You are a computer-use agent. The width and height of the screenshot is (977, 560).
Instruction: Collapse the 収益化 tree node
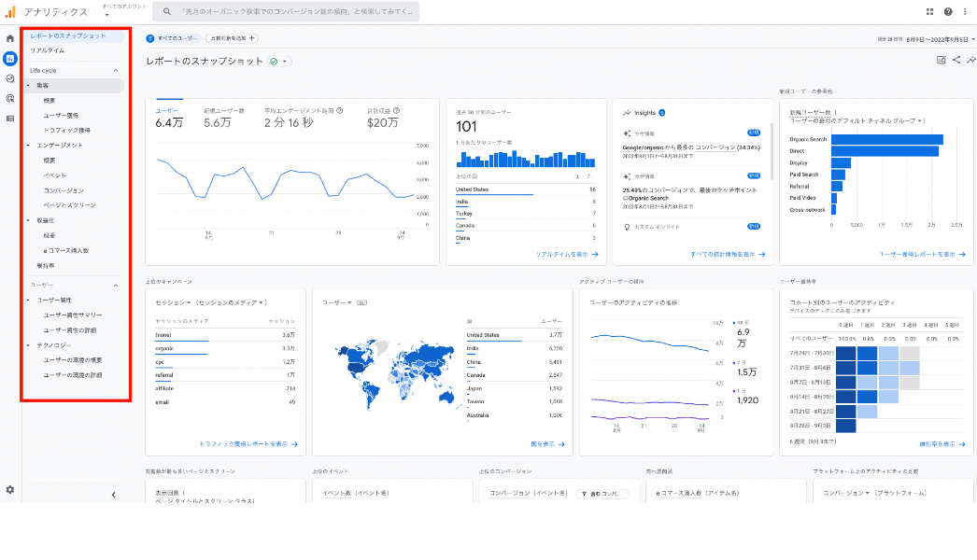click(28, 220)
